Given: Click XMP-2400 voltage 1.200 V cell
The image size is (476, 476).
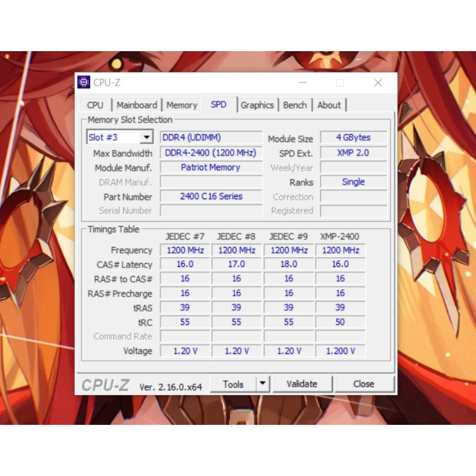Looking at the screenshot, I should [340, 351].
